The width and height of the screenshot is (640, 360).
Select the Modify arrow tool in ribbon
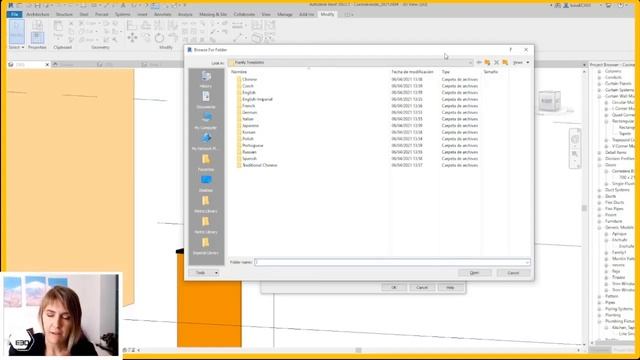17,32
